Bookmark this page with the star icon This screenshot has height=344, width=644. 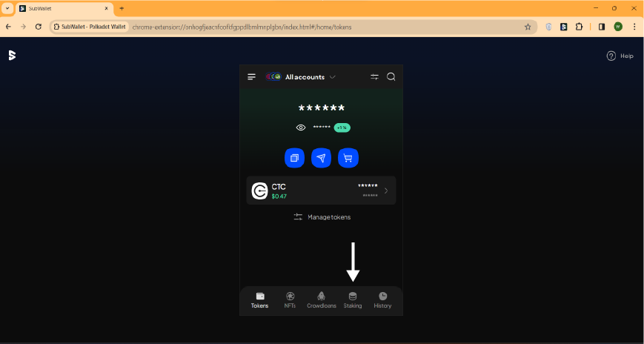(528, 27)
